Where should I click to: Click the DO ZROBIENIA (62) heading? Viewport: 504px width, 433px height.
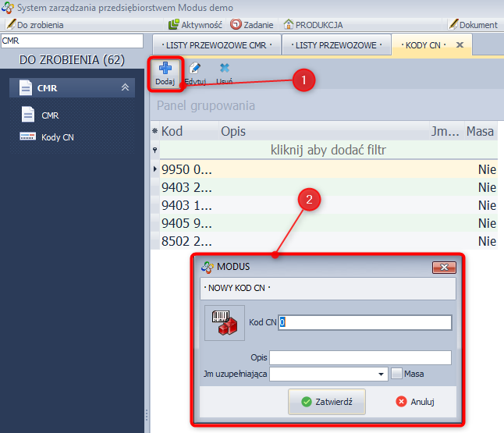click(x=72, y=60)
